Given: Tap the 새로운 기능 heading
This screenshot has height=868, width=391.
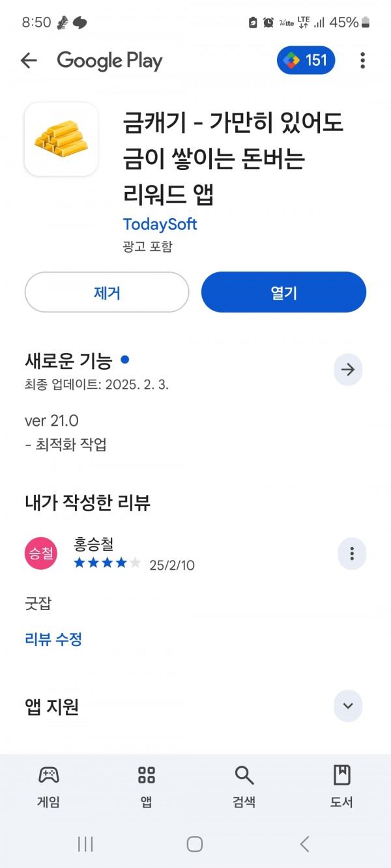Looking at the screenshot, I should 68,361.
